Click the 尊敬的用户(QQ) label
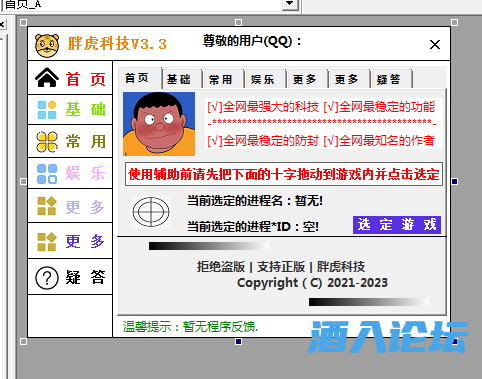 252,42
